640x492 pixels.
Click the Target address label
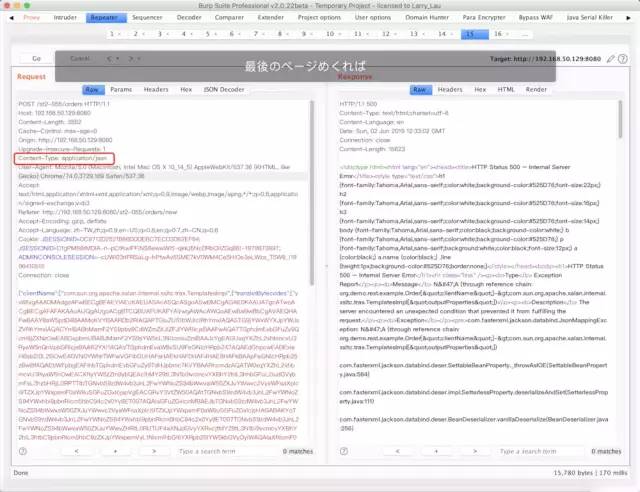coord(545,59)
